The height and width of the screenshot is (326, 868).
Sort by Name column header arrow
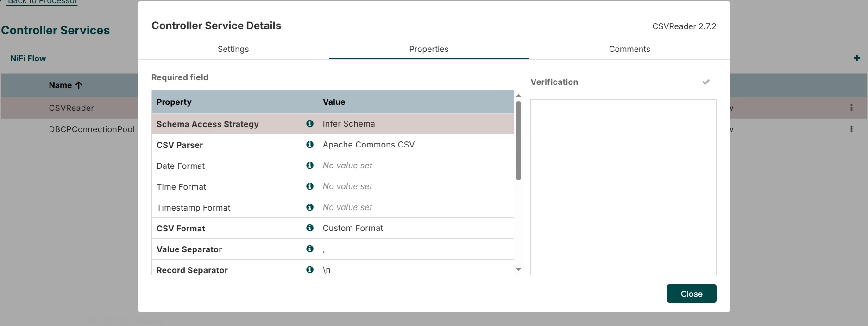[x=79, y=85]
